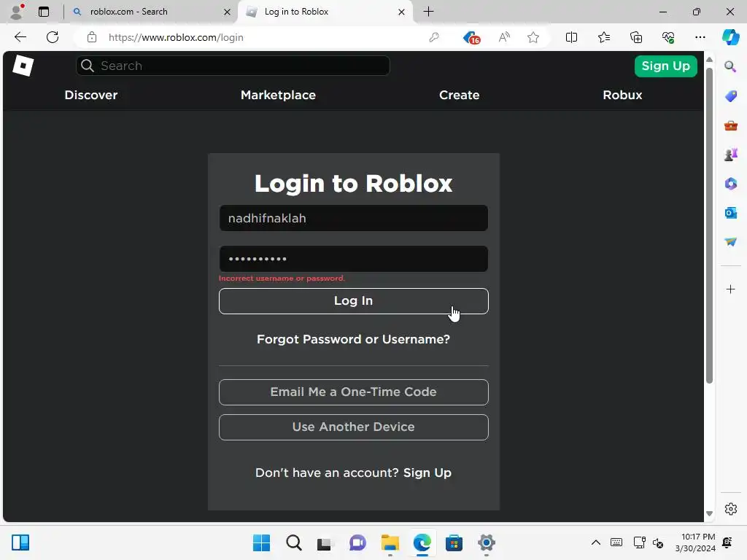Click the Log In button
The image size is (747, 560).
[x=354, y=301]
